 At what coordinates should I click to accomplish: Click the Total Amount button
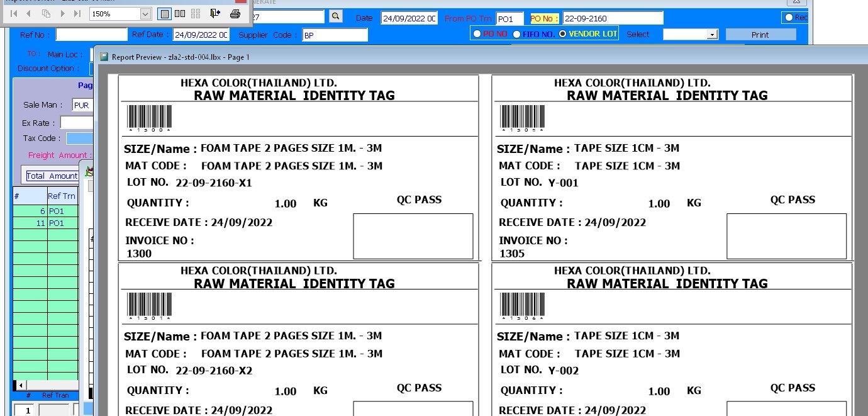tap(52, 176)
